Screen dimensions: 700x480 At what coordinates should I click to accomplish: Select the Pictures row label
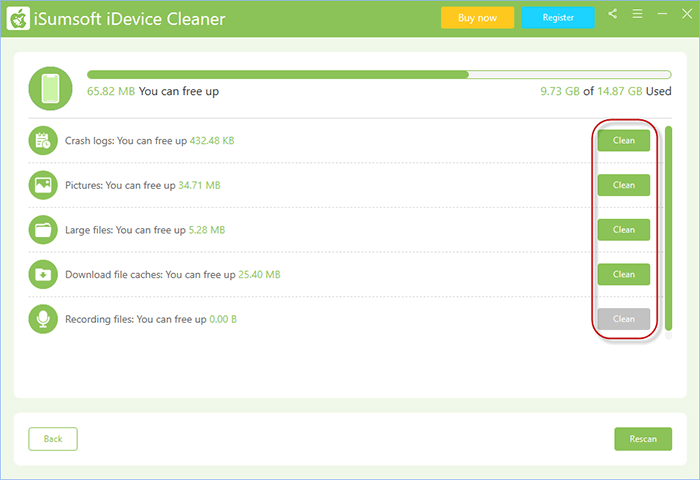click(143, 185)
